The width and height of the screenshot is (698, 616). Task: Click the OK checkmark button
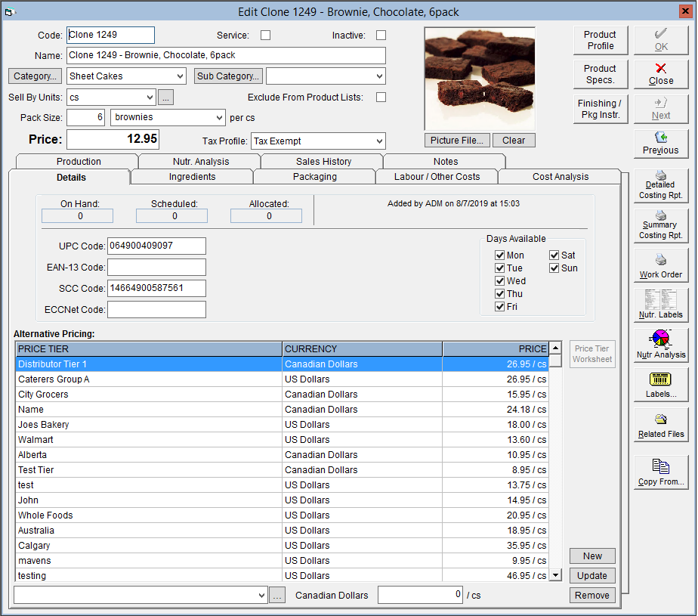(x=660, y=40)
